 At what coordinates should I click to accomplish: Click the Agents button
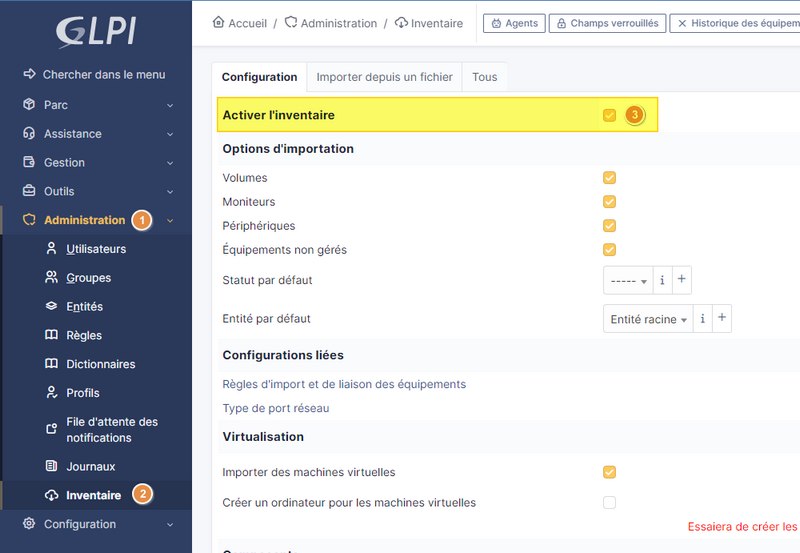[514, 23]
